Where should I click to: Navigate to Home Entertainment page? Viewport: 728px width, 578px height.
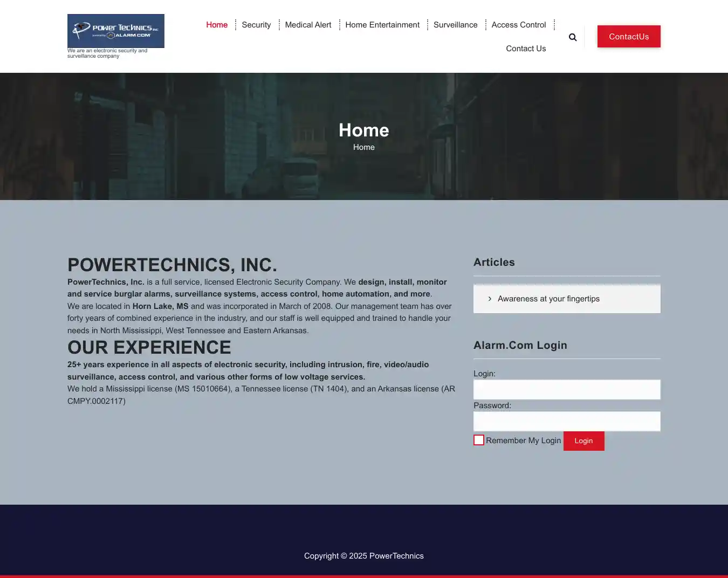click(382, 25)
